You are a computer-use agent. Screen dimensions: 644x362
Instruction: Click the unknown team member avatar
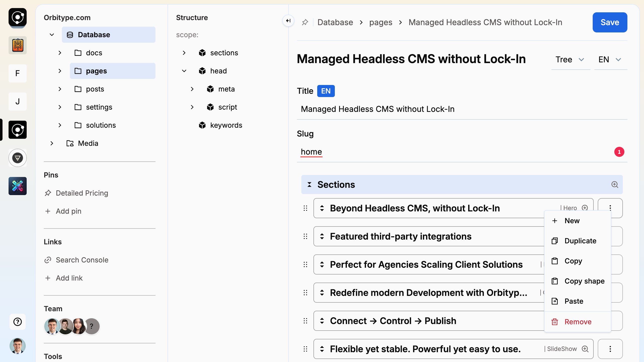pyautogui.click(x=92, y=326)
